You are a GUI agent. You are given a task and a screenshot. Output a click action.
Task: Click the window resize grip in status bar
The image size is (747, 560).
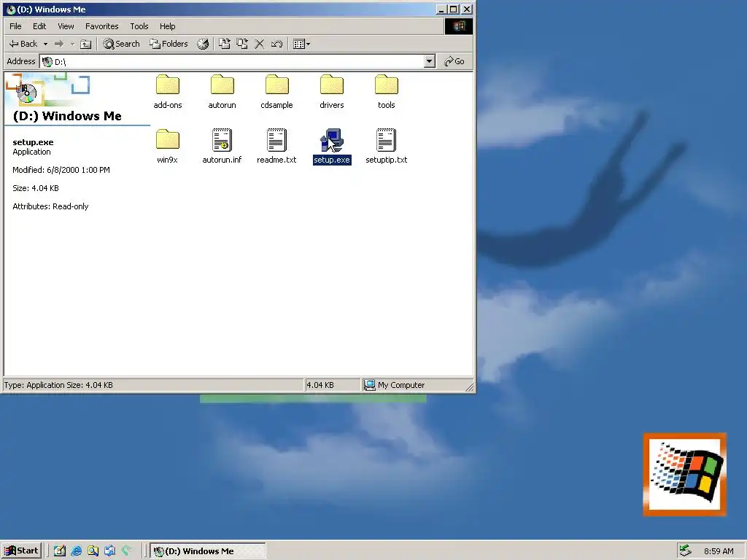coord(470,387)
